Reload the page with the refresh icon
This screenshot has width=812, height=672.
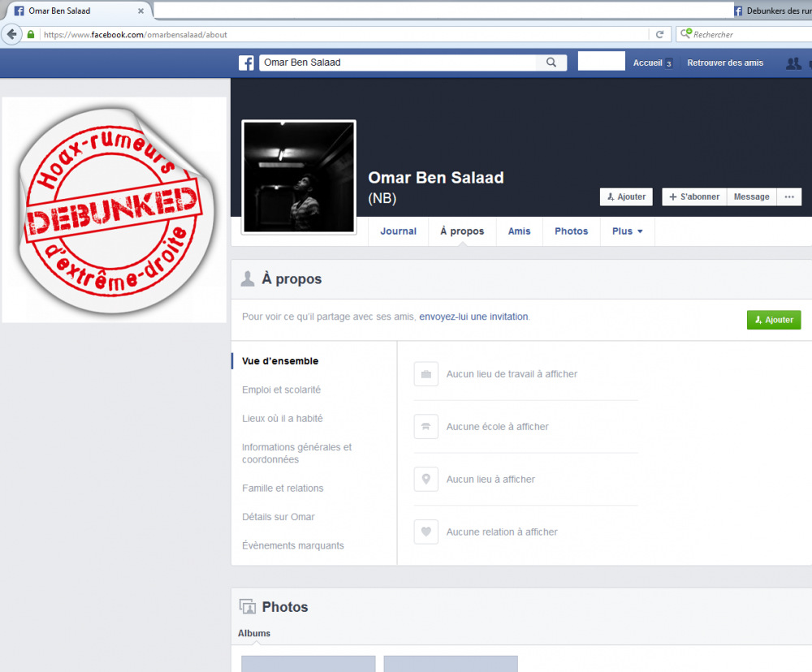point(659,35)
